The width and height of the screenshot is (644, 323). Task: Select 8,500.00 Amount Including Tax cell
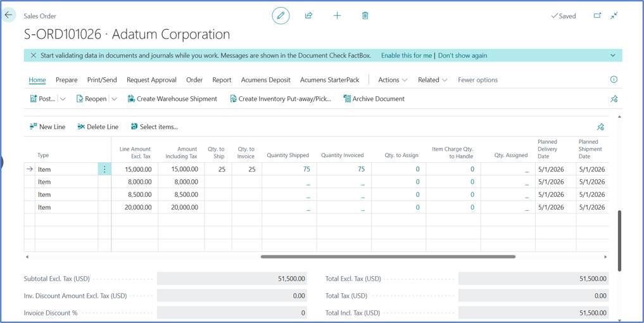(181, 194)
